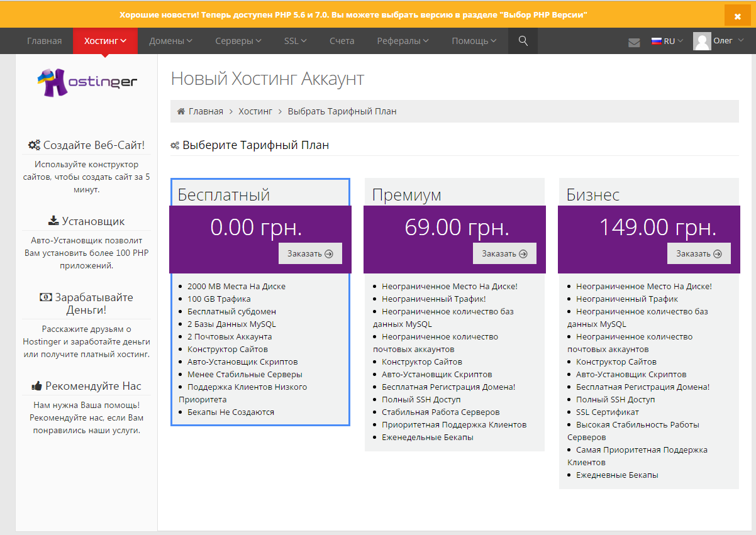Click 'Менее Стабильные Серверы' feature

245,374
